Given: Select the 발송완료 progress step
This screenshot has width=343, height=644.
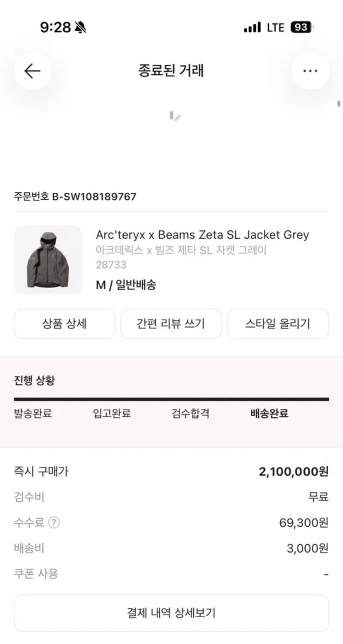Looking at the screenshot, I should [x=33, y=413].
